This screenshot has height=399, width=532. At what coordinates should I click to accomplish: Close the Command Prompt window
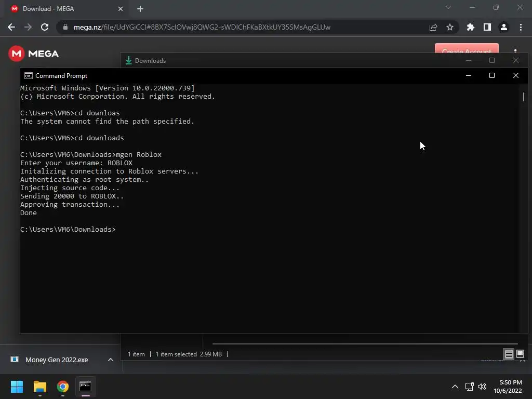pyautogui.click(x=516, y=76)
